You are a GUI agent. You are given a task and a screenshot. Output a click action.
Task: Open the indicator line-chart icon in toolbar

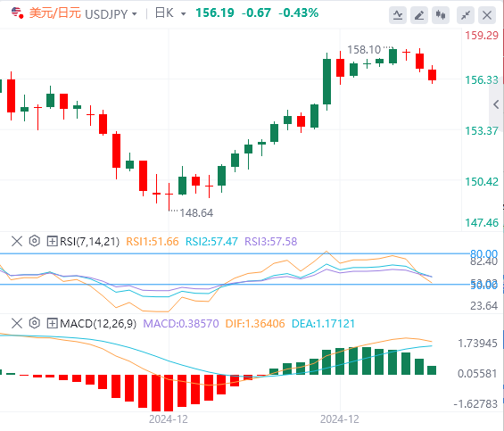tap(398, 15)
